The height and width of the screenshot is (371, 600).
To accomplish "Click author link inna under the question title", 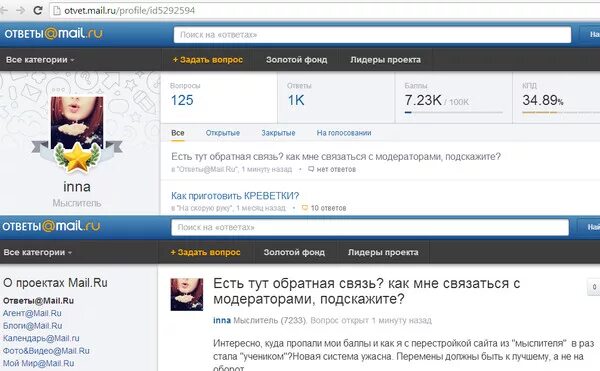I will [x=222, y=321].
